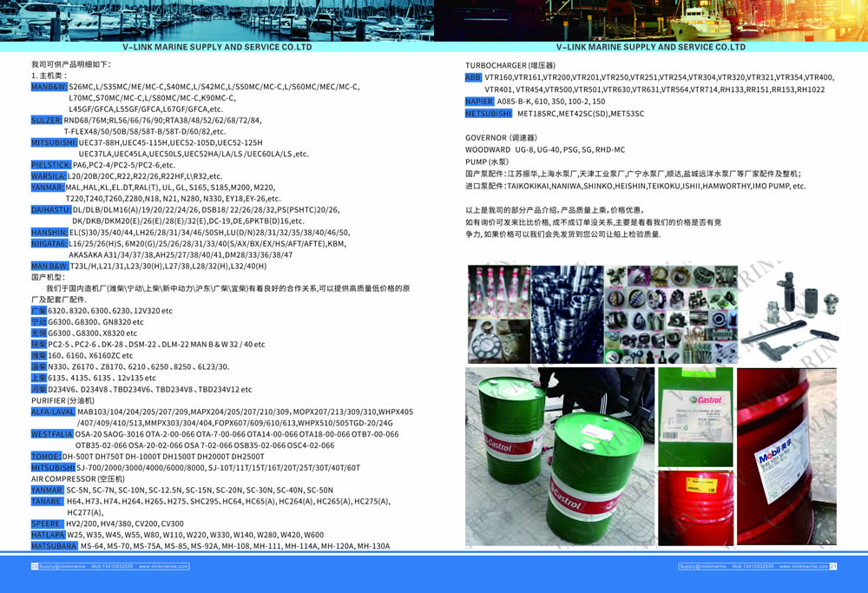Select the 广柴 label beside 6320
This screenshot has height=593, width=868.
coord(39,311)
